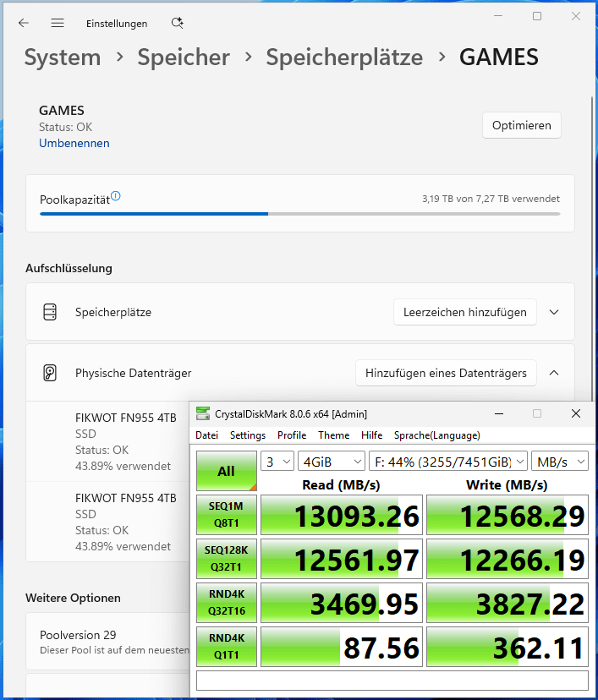Click the Settings window vertical scrollbar
Viewport: 598px width, 700px height.
point(593,250)
